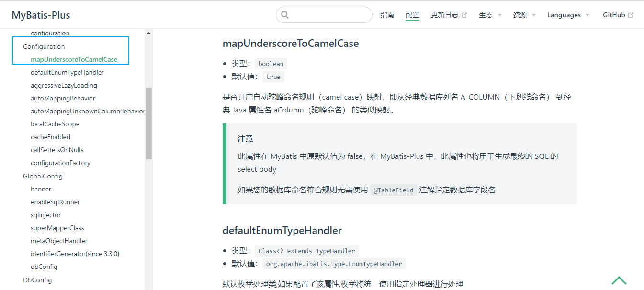The height and width of the screenshot is (290, 644).
Task: Click the 注意 callout title
Action: click(x=246, y=139)
